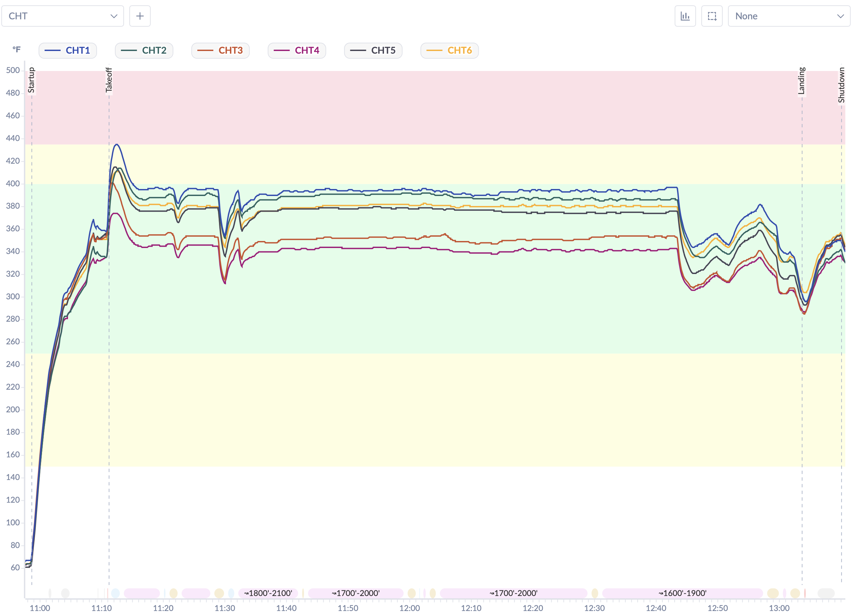Expand the chevron on the CHT selector
852x616 pixels.
(x=115, y=16)
